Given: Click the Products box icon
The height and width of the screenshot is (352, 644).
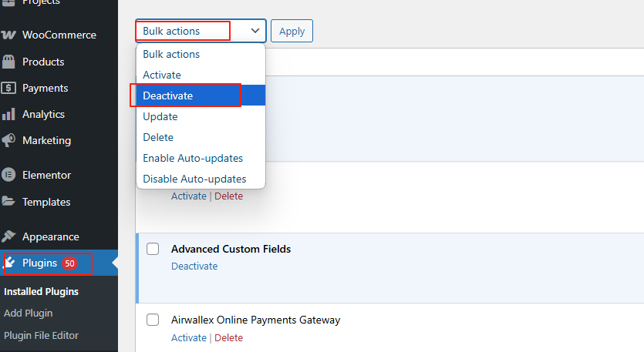Looking at the screenshot, I should [9, 62].
